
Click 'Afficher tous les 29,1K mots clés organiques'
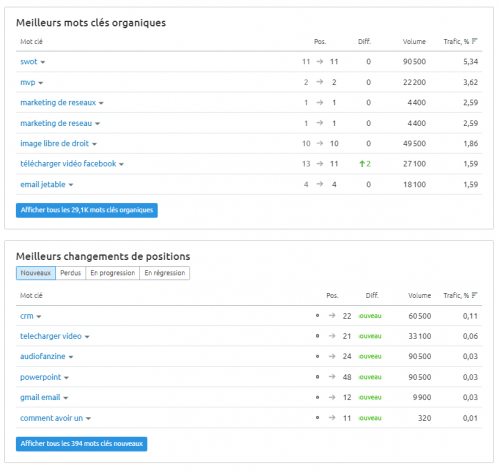[87, 210]
